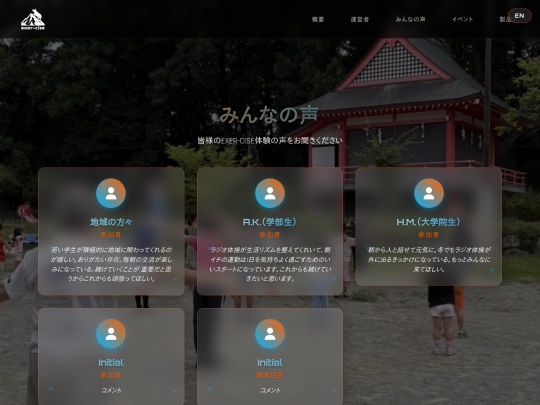The height and width of the screenshot is (405, 540).
Task: Click avatar icon on the Initial 参加者 card
Action: pyautogui.click(x=111, y=334)
